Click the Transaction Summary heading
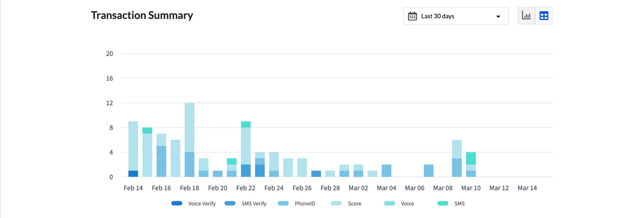 tap(142, 15)
